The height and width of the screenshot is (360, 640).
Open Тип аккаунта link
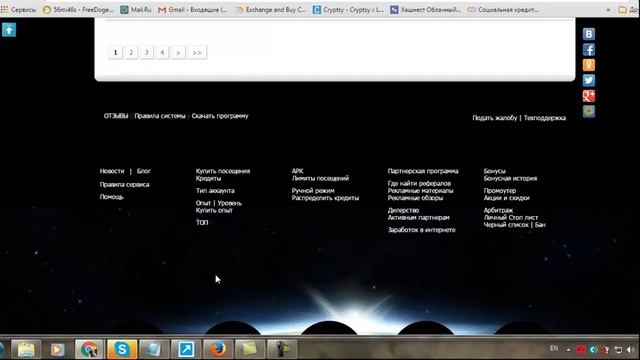point(215,191)
